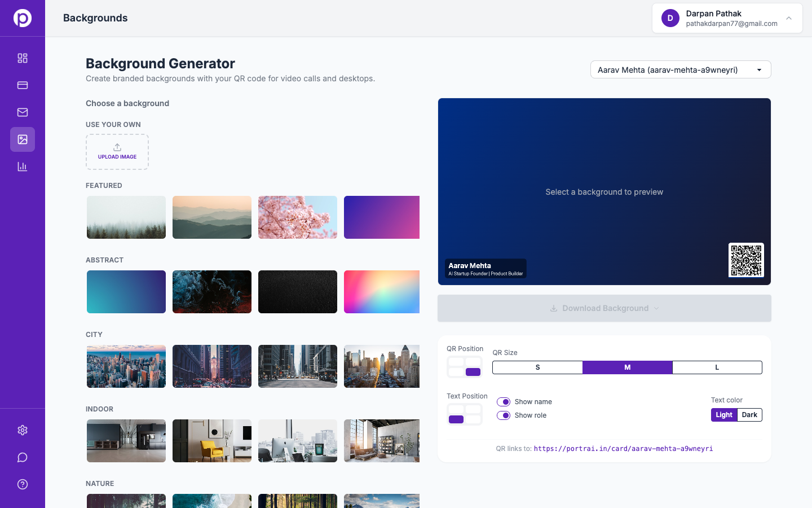Select QR size L

point(717,367)
